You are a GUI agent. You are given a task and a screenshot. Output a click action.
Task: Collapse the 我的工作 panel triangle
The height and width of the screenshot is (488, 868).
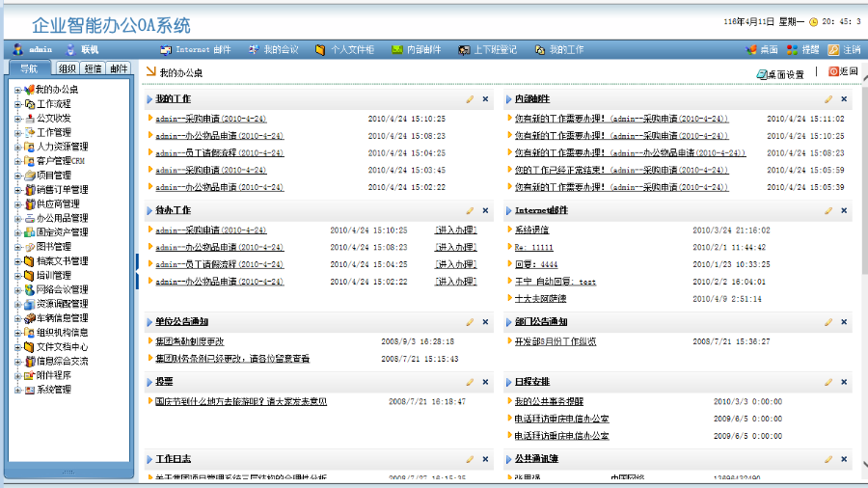[x=149, y=99]
